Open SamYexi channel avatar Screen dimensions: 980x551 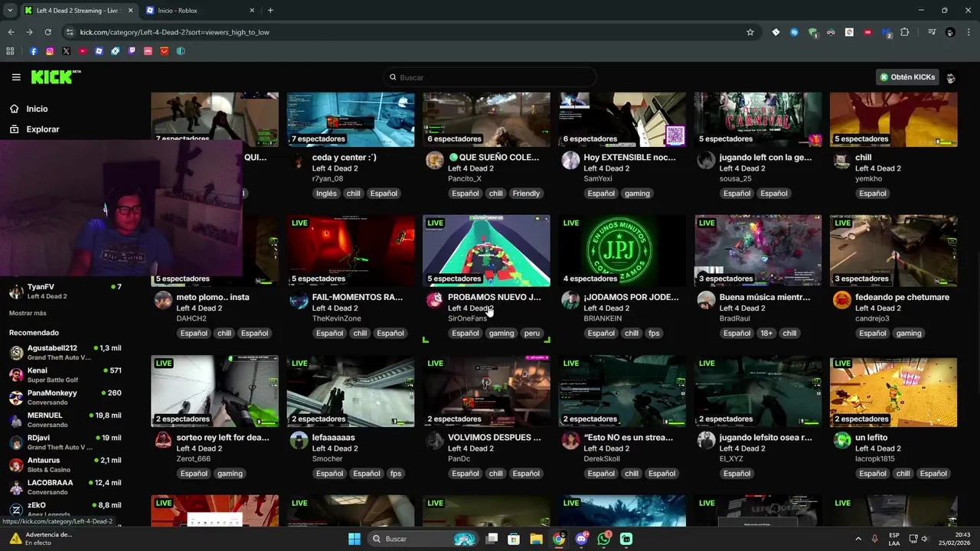570,160
